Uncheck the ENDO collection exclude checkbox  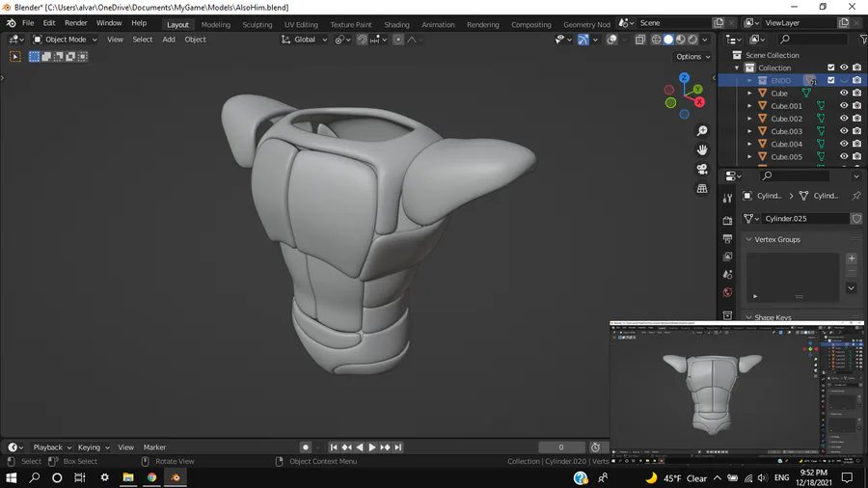pos(831,81)
